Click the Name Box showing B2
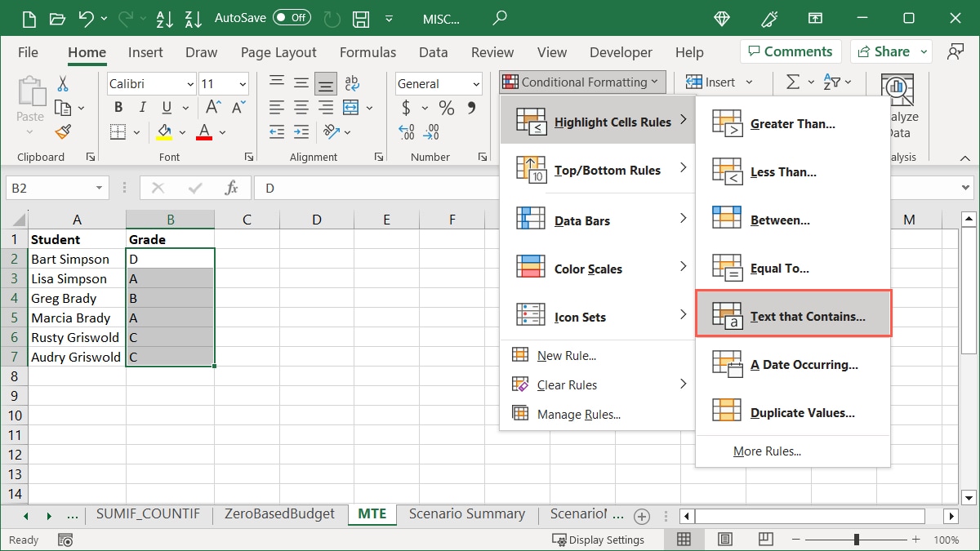Viewport: 980px width, 551px height. (51, 187)
